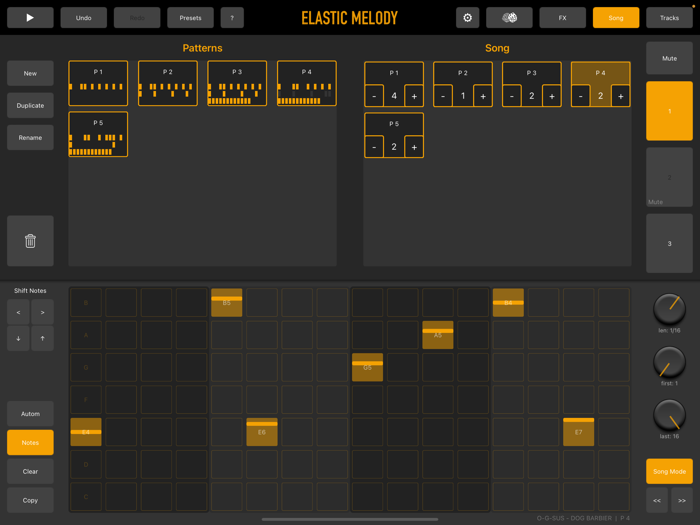Open Presets
Image resolution: width=700 pixels, height=525 pixels.
point(190,18)
